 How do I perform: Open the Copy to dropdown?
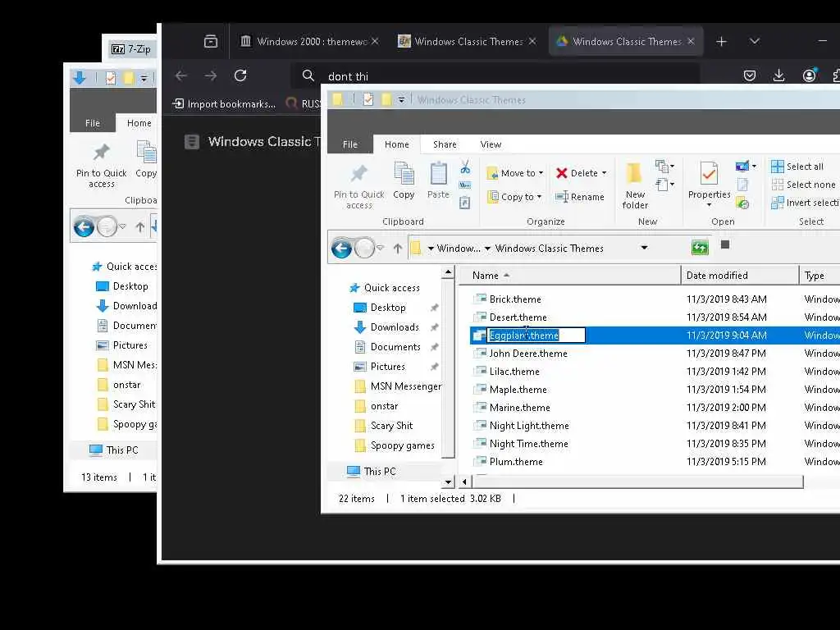(514, 197)
